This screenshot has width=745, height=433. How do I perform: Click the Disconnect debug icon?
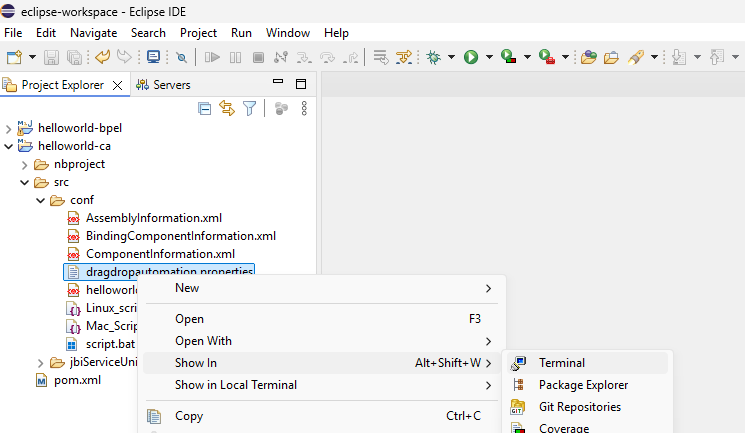coord(281,58)
